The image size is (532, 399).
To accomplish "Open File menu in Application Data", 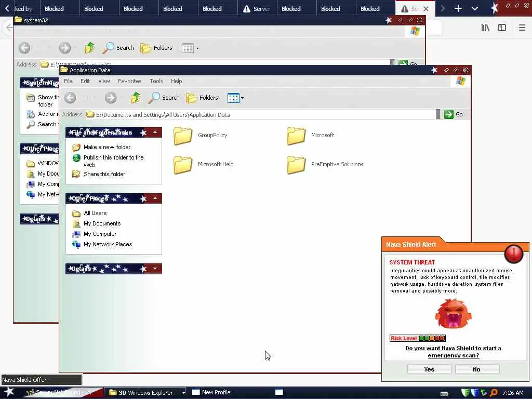I will coord(68,81).
